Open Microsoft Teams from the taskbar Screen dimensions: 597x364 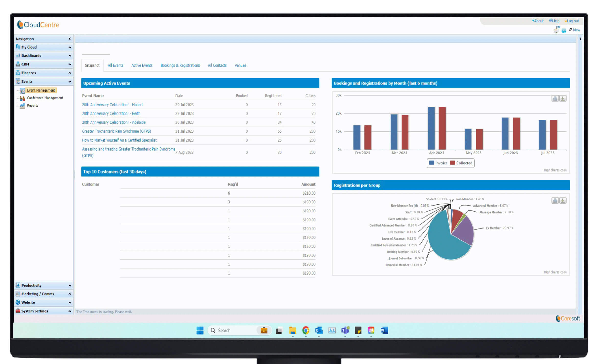coord(345,330)
